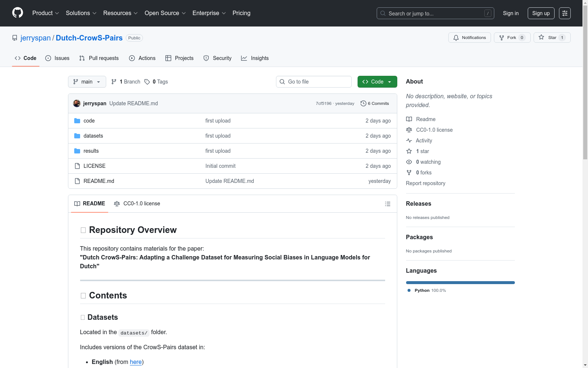Click the Notifications bell button

pos(469,38)
